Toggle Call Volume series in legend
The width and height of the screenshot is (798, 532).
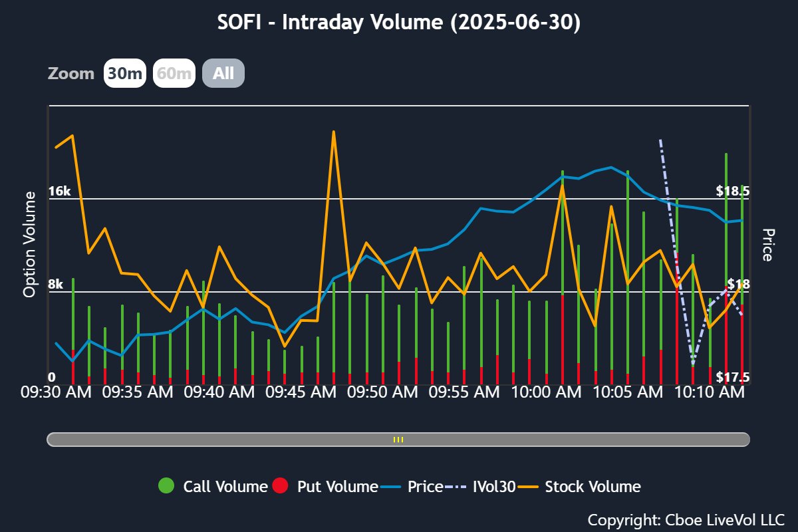213,486
